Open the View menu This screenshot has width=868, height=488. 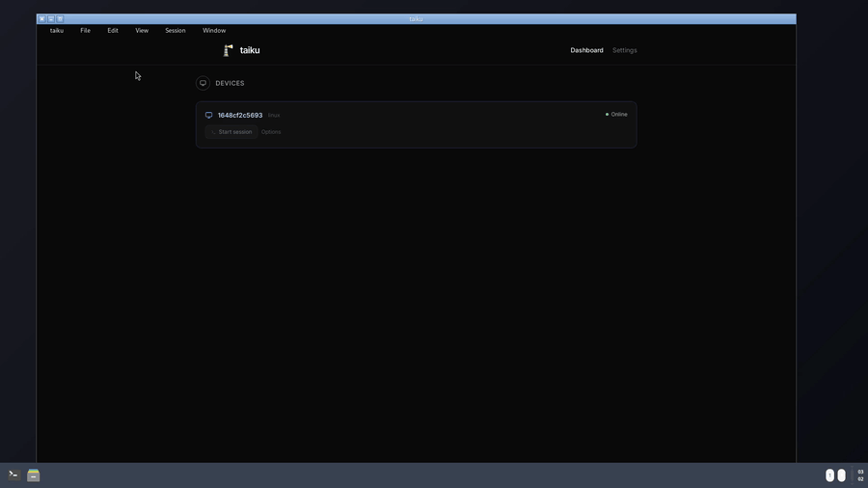click(142, 31)
